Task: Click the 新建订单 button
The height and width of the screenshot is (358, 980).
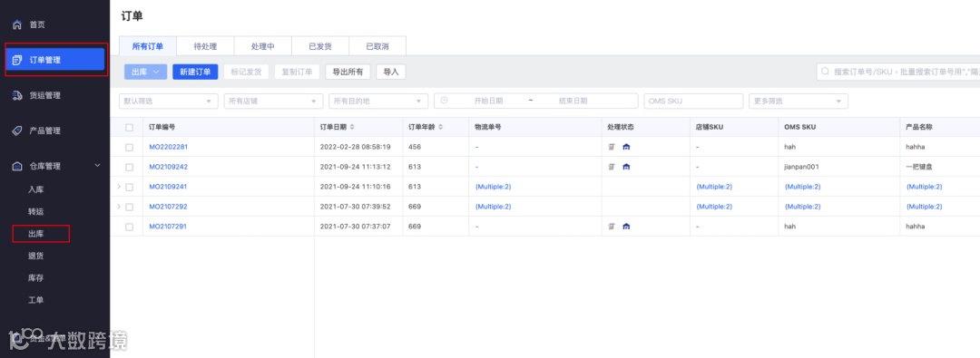Action: pyautogui.click(x=195, y=72)
